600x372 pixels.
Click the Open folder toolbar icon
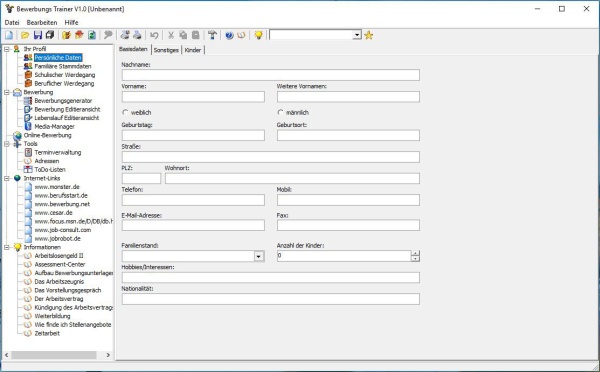[x=25, y=35]
